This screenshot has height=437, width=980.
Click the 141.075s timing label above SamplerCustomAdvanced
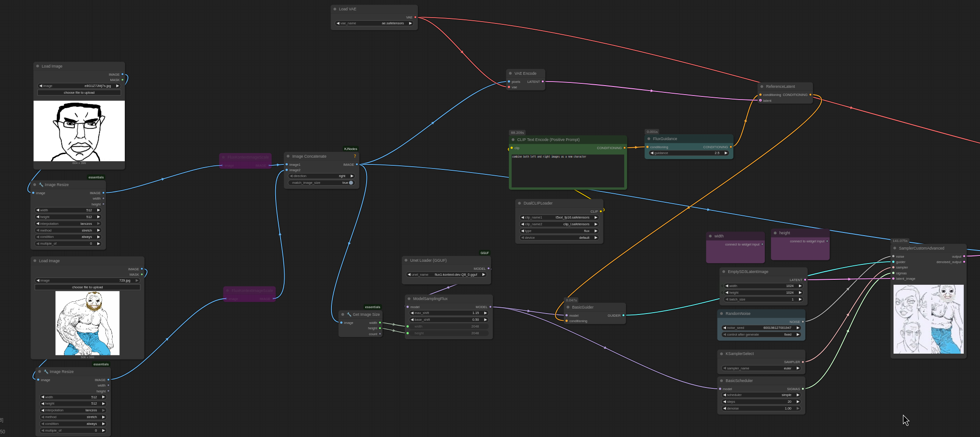click(900, 241)
